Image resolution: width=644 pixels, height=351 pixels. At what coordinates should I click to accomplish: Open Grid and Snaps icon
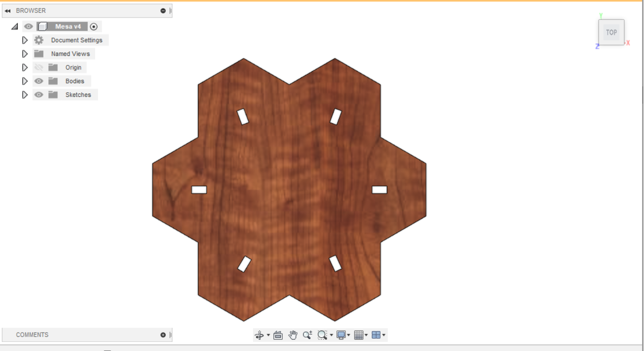click(x=359, y=335)
